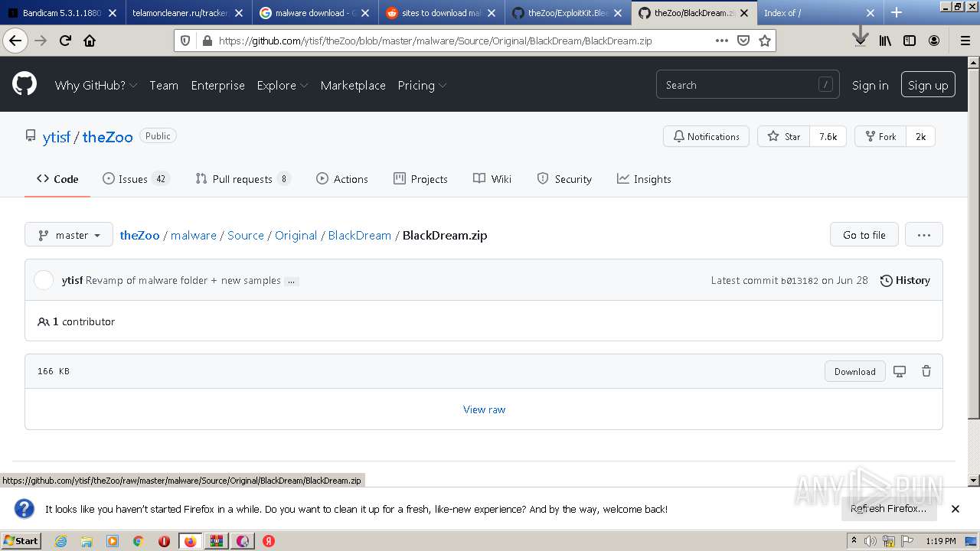Click the padlock site info icon
This screenshot has width=980, height=551.
[207, 41]
